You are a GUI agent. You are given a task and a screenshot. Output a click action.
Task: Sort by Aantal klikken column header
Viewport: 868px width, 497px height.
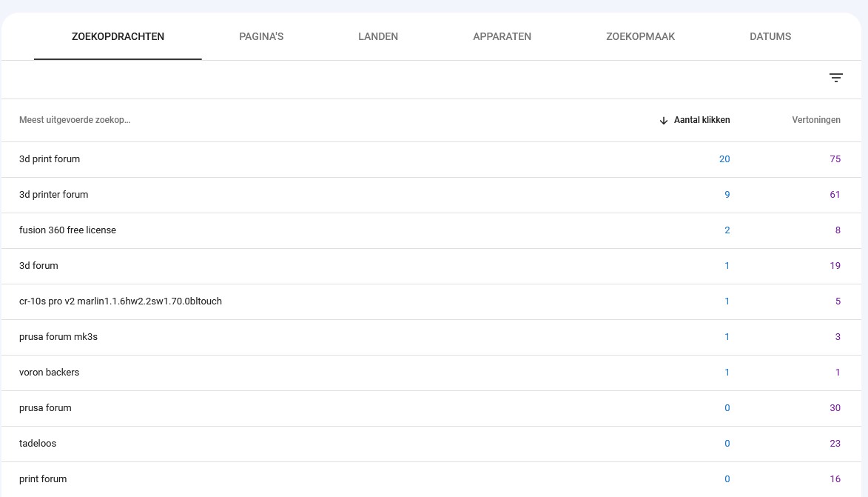coord(702,120)
